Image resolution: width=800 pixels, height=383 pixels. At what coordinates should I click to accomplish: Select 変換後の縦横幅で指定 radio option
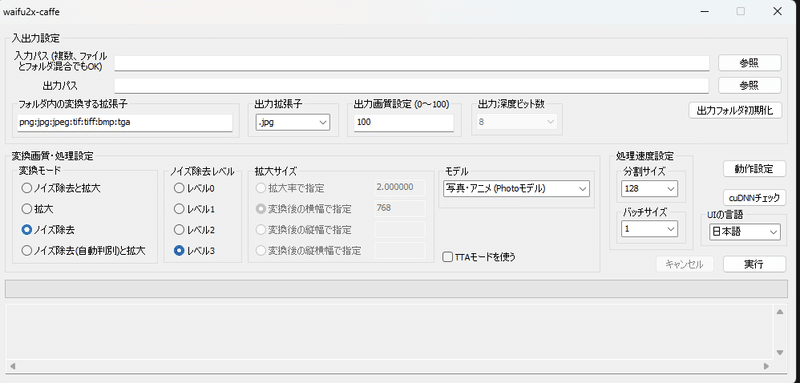coord(309,250)
